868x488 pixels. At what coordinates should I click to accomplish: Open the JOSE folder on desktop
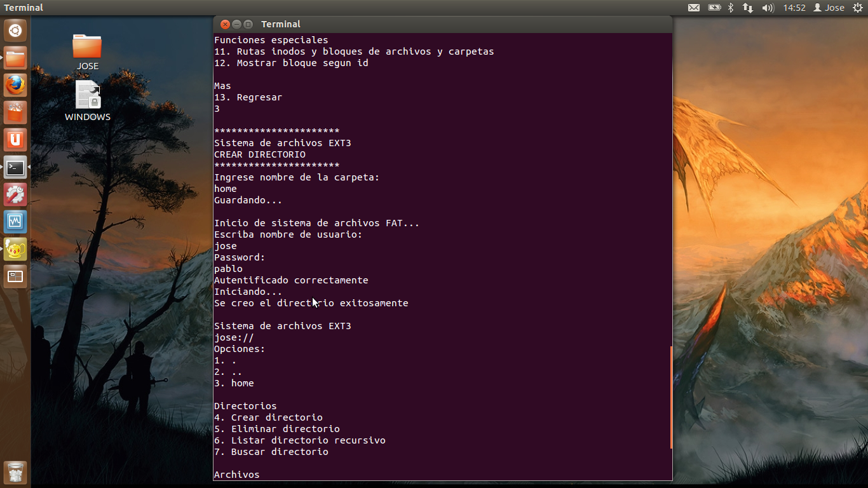point(87,52)
